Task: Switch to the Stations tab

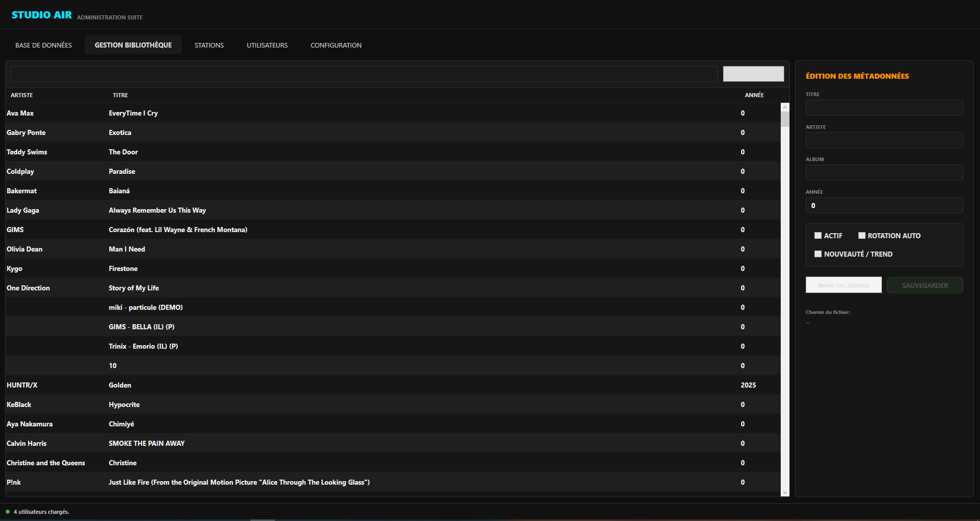Action: (x=208, y=45)
